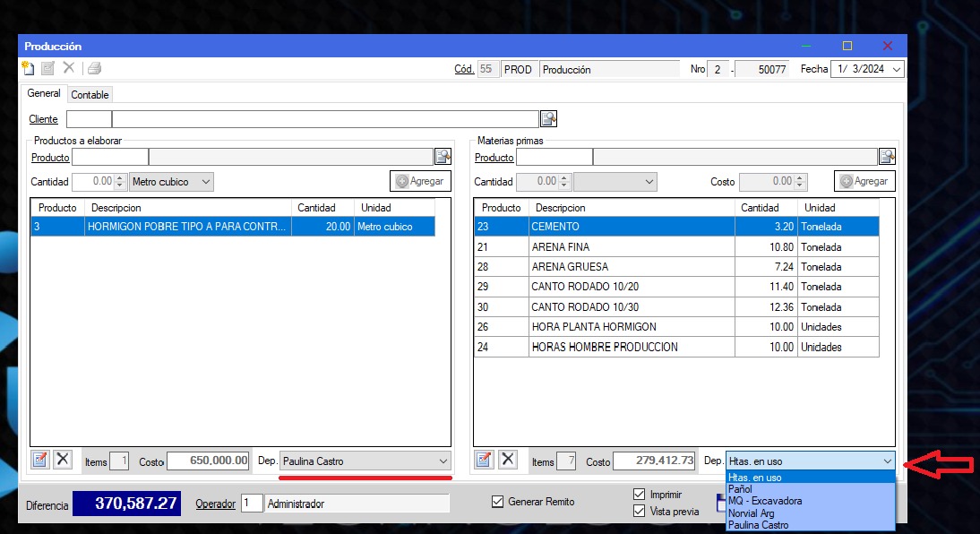Screen dimensions: 980x534
Task: Increase Cantidad spinner in Materias primas
Action: point(564,177)
